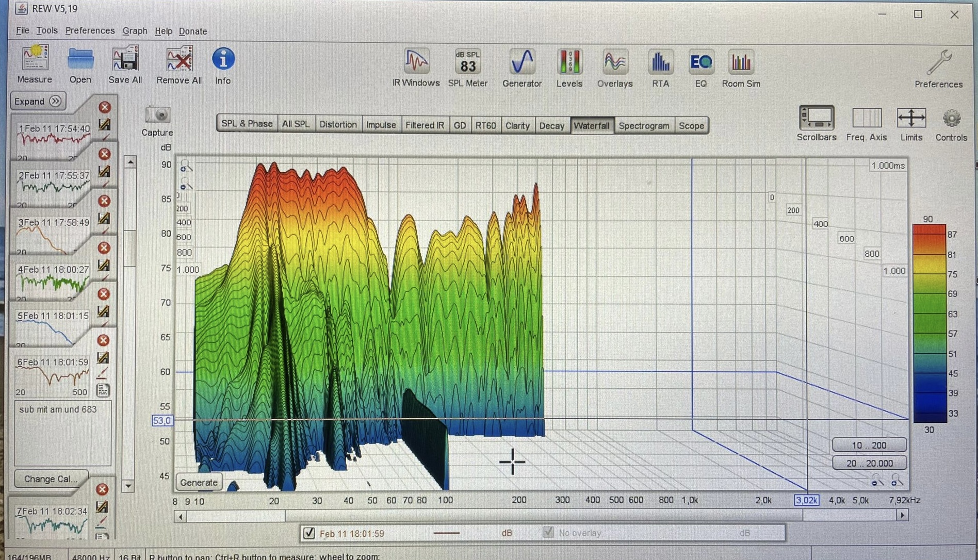This screenshot has width=978, height=560.
Task: Toggle the Feb 11 18:01:59 trace checkbox
Action: tap(309, 533)
